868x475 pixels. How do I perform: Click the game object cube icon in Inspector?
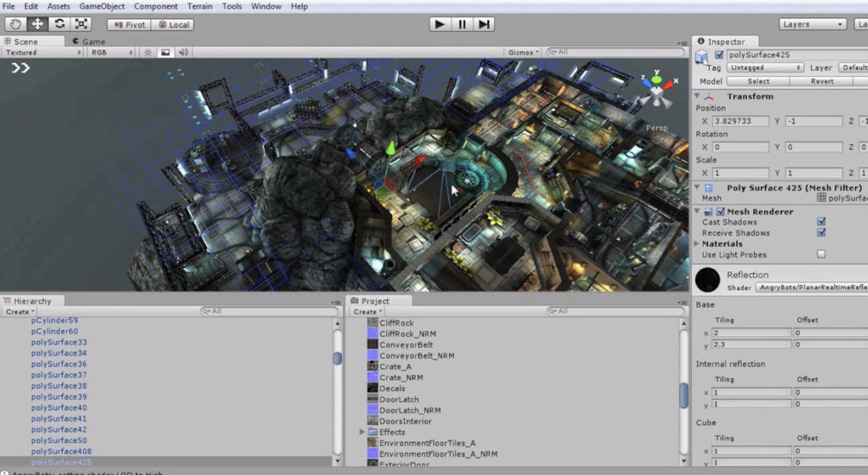pos(701,56)
